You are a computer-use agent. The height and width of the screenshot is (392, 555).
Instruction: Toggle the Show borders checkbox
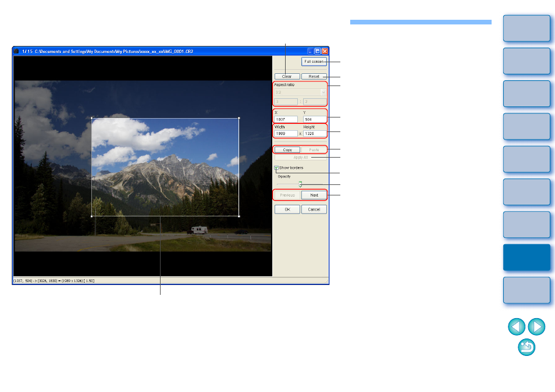(276, 168)
